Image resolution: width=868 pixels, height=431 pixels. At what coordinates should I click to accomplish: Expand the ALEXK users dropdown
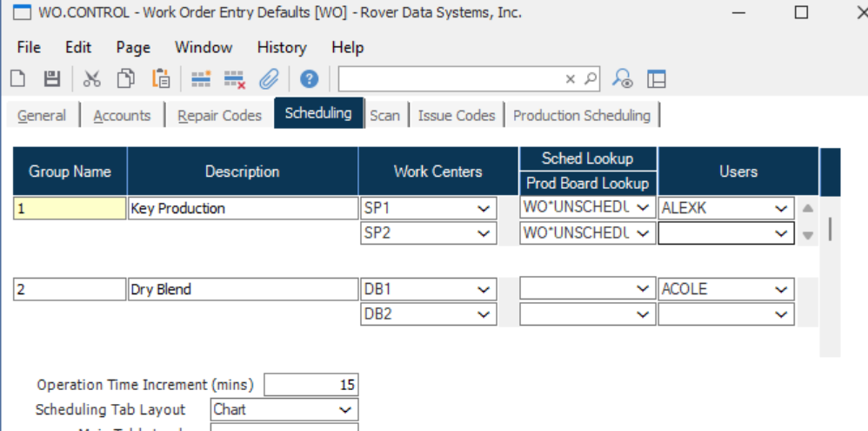781,209
